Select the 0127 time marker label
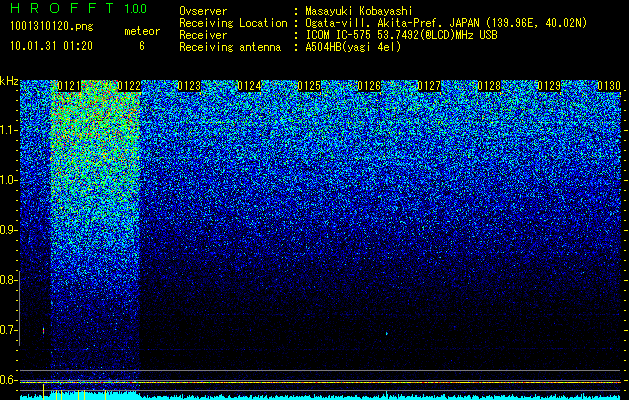629x400 pixels. tap(429, 86)
